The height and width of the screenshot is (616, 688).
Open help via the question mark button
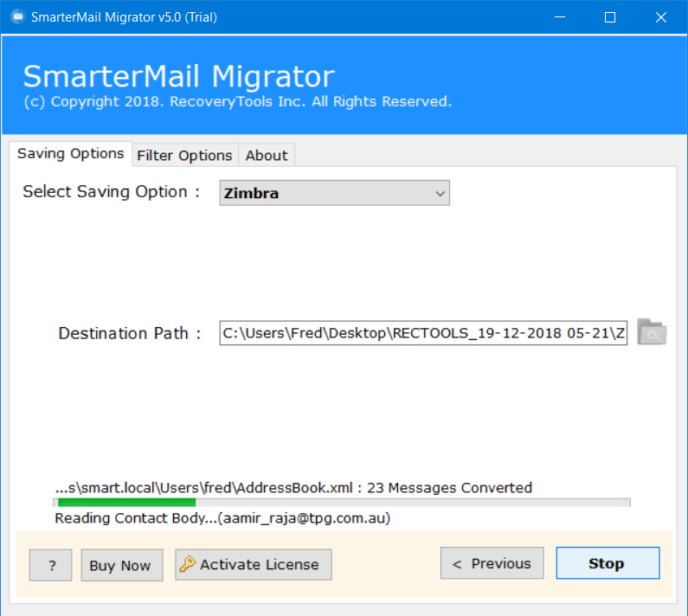pos(50,565)
